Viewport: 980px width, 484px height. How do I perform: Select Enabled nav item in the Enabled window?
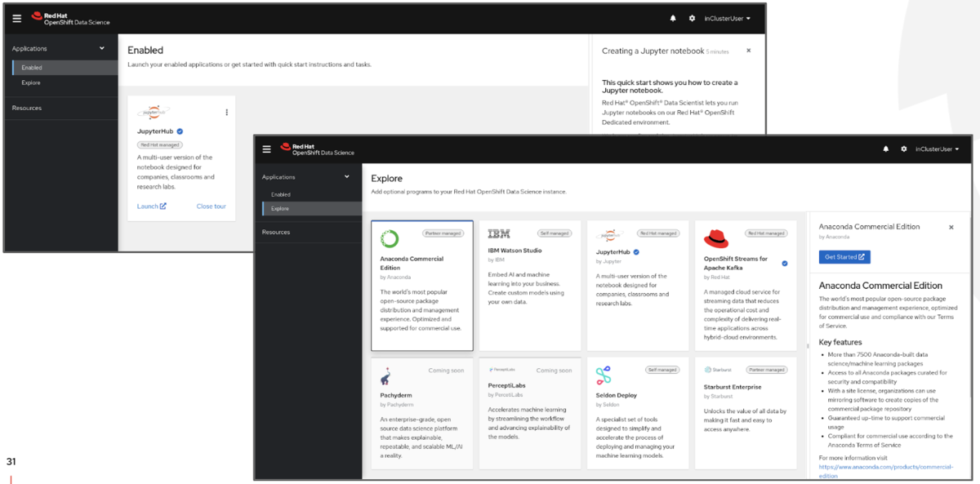[x=65, y=68]
